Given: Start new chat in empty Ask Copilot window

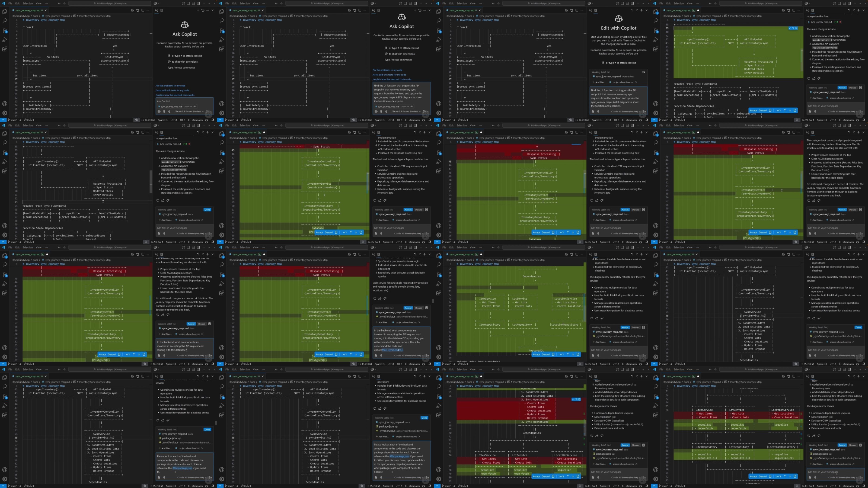Looking at the screenshot, I should [x=198, y=10].
